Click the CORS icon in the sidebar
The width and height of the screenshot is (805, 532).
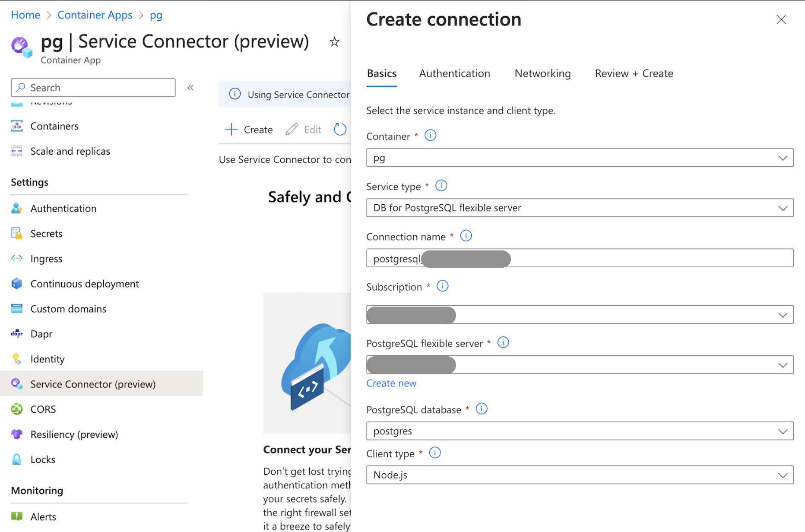[x=17, y=408]
